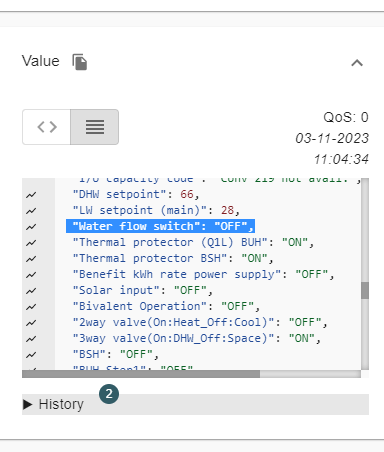Select the highlighted "Water flow switch": "OFF" line
Screen dimensions: 384x452
(160, 226)
